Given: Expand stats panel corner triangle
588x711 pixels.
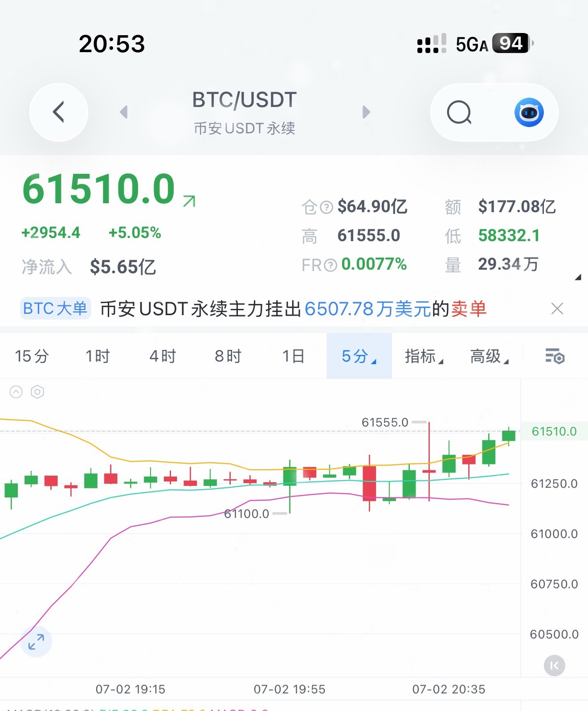Looking at the screenshot, I should (x=578, y=277).
